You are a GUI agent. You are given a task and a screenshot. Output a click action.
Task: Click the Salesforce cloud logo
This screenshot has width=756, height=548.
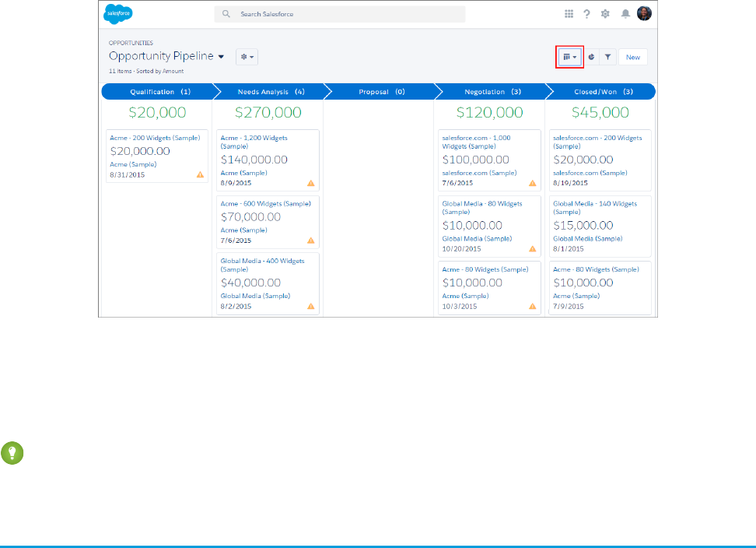pos(118,13)
